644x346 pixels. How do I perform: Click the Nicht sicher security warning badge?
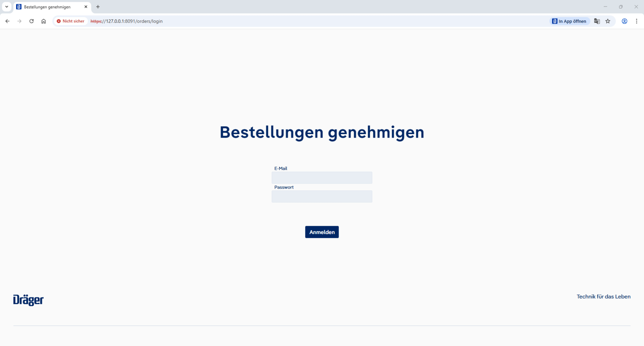(x=70, y=21)
